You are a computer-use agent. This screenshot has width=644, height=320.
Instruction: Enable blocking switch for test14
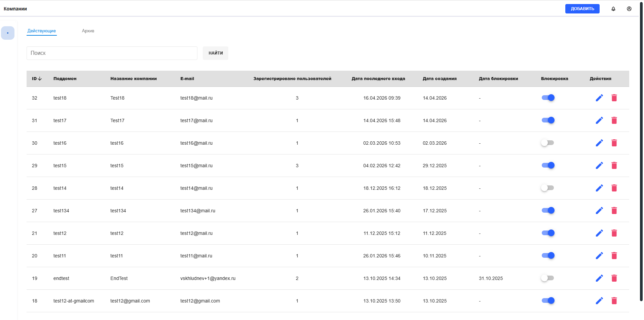547,188
